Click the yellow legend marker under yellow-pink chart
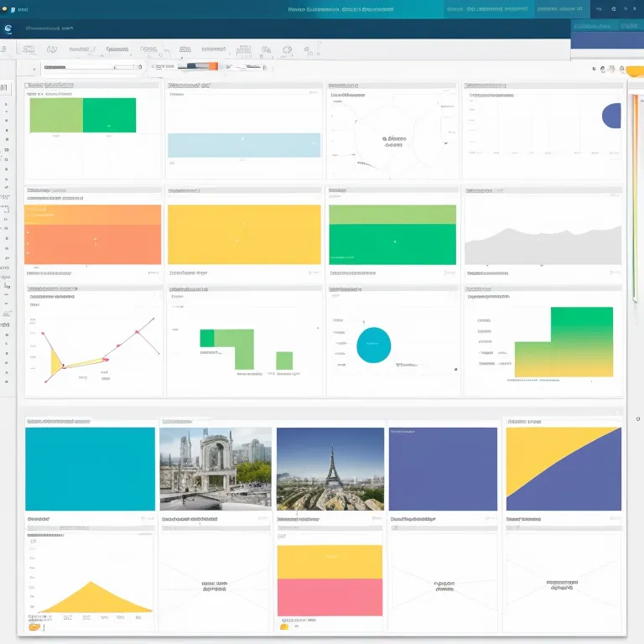The height and width of the screenshot is (644, 644). pyautogui.click(x=284, y=626)
